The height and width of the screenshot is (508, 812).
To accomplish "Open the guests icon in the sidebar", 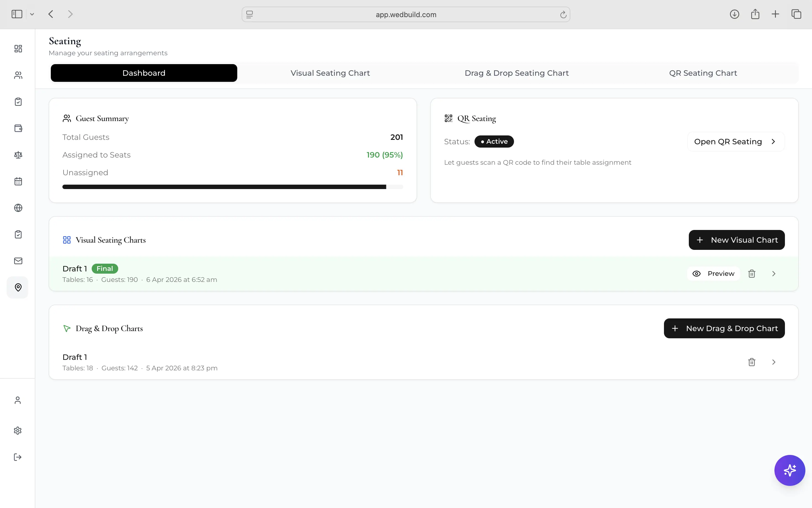I will [x=18, y=75].
